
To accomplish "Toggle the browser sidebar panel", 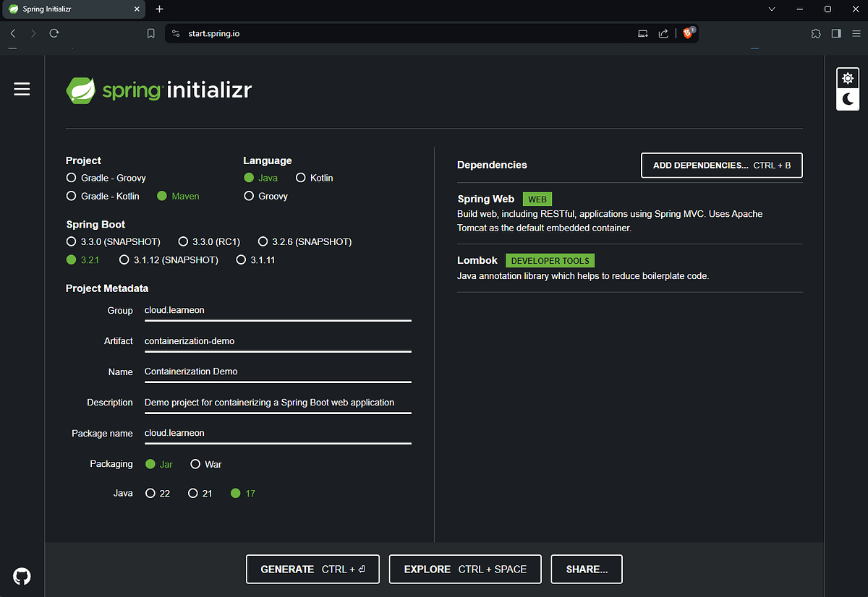I will click(835, 33).
